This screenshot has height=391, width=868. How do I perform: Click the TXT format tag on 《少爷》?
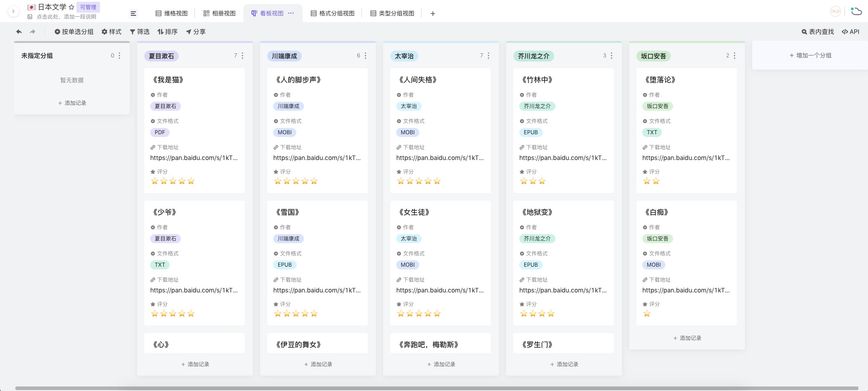(x=160, y=265)
